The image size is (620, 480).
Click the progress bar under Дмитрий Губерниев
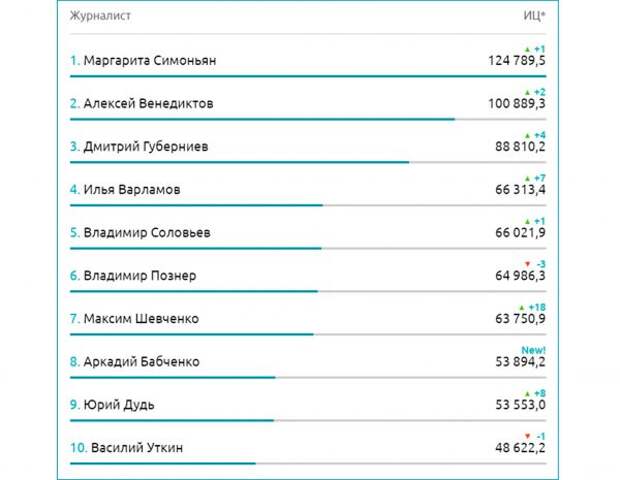tap(308, 162)
